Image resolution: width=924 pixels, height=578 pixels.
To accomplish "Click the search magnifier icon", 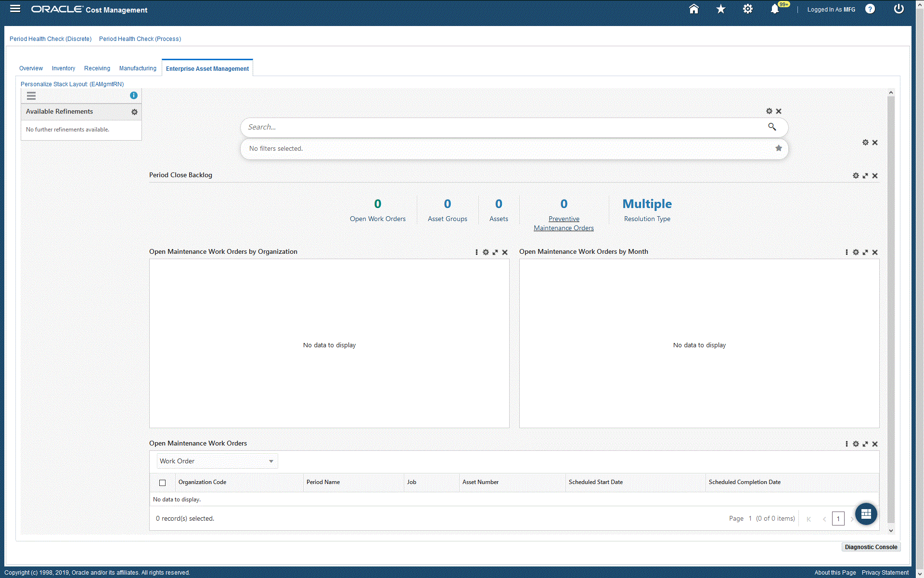I will (772, 127).
